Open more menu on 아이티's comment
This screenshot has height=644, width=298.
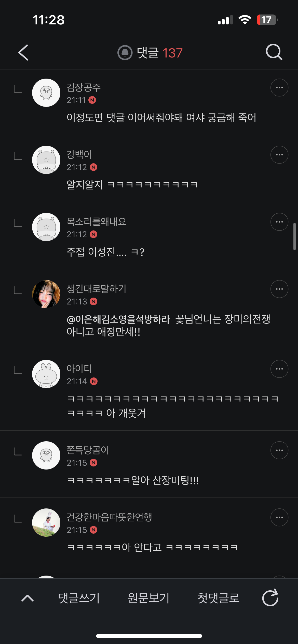(x=279, y=369)
